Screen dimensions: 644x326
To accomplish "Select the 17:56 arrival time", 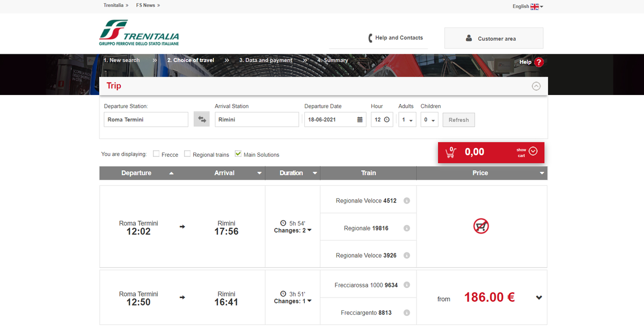I will coord(226,231).
